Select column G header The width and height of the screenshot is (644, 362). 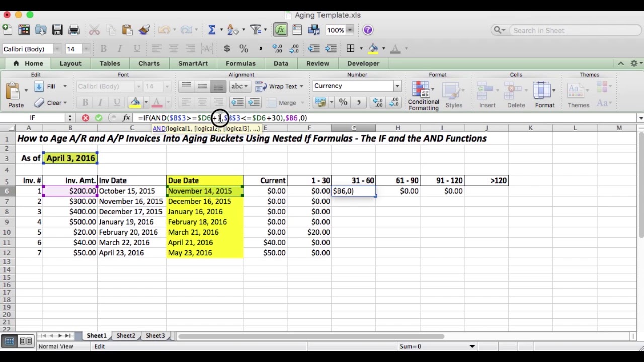[354, 128]
